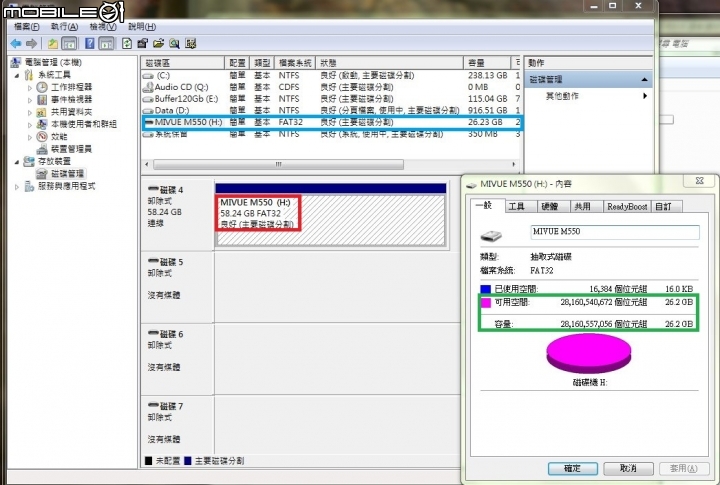Expand the 本機使用者和群組 node arrow
The width and height of the screenshot is (720, 485).
point(30,124)
